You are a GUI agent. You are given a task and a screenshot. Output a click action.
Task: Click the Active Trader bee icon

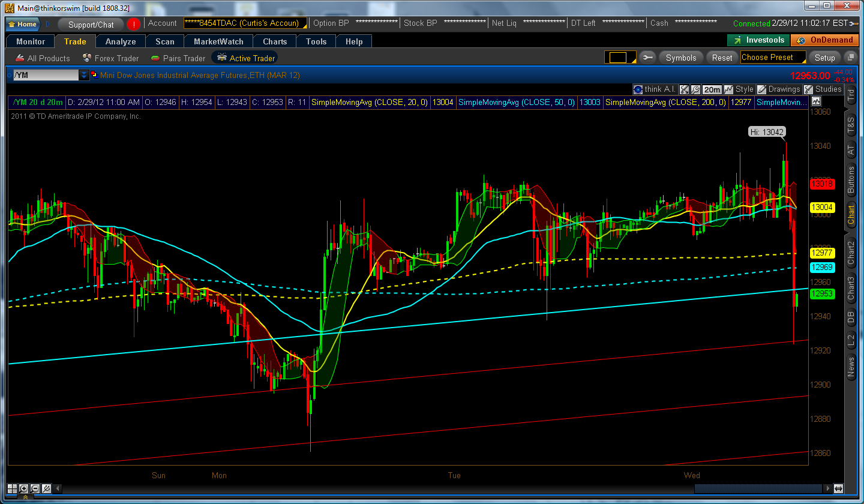click(x=221, y=58)
